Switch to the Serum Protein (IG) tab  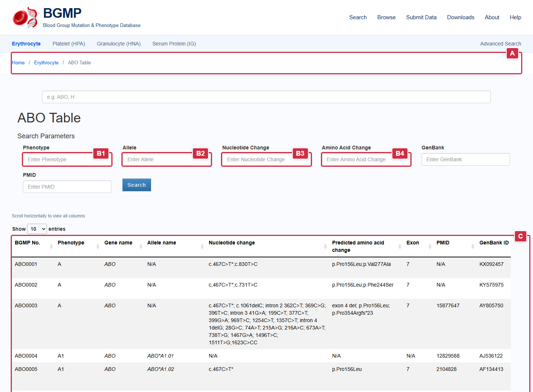(174, 44)
